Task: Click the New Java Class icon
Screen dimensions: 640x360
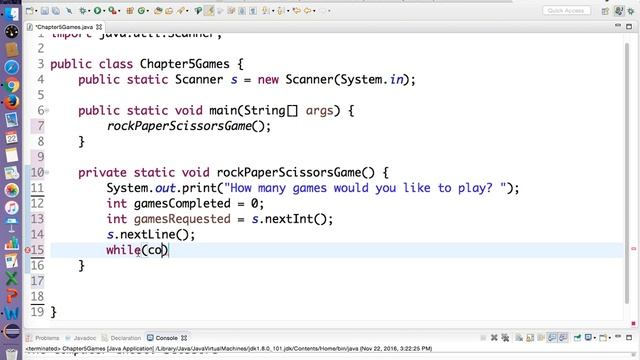Action: click(x=141, y=11)
